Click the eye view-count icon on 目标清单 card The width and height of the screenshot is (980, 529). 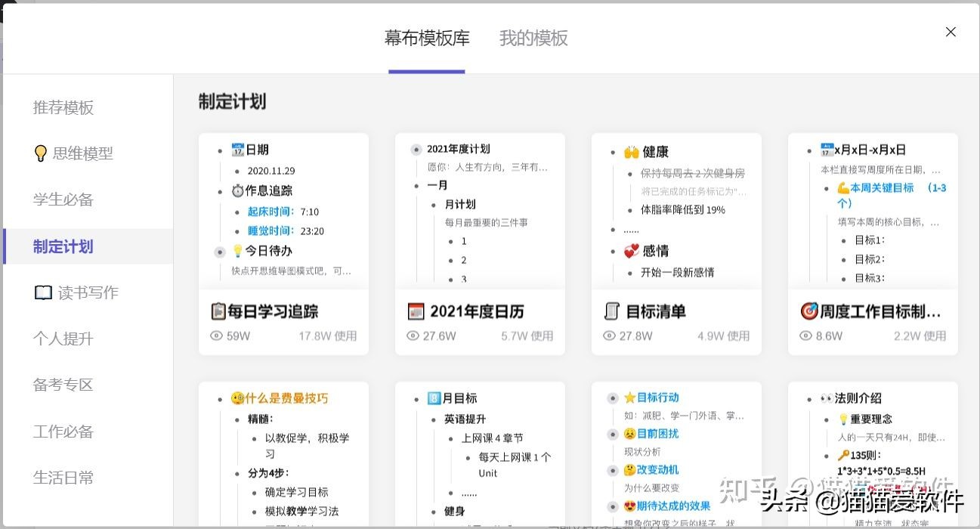[610, 336]
